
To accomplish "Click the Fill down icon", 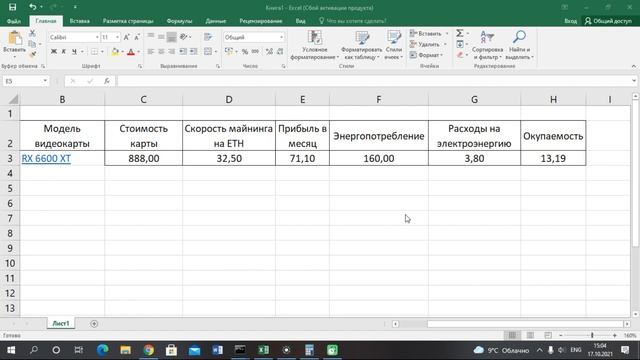I will point(460,44).
